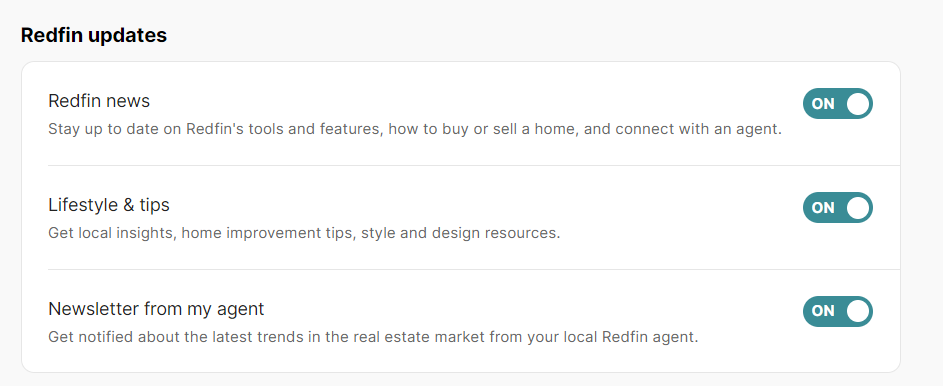This screenshot has width=943, height=386.
Task: Click the white knob on Lifestyle & tips toggle
Action: (x=858, y=207)
